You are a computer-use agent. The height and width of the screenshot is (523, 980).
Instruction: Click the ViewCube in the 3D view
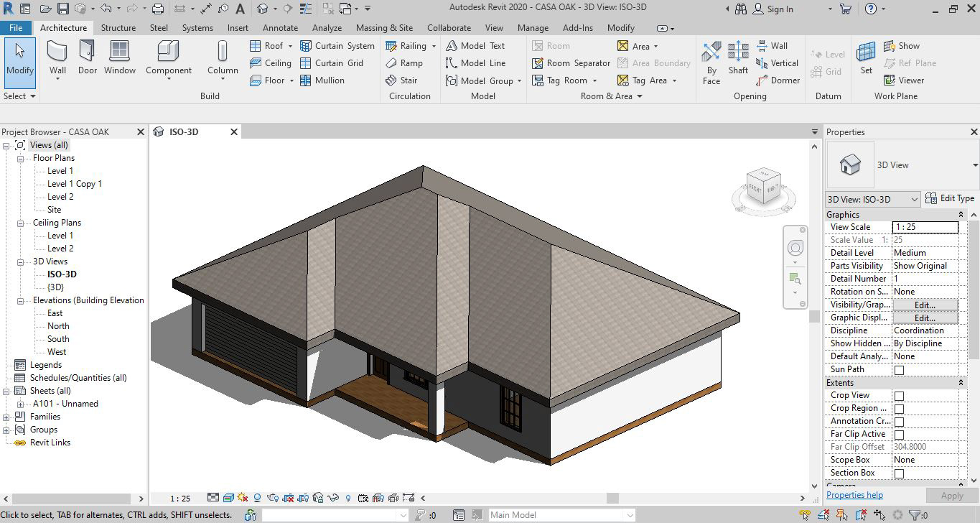point(762,188)
